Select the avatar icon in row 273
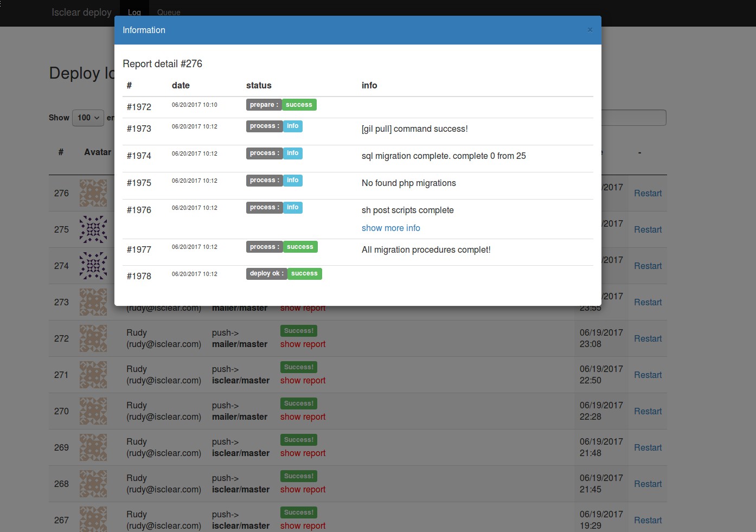Image resolution: width=756 pixels, height=532 pixels. (93, 302)
